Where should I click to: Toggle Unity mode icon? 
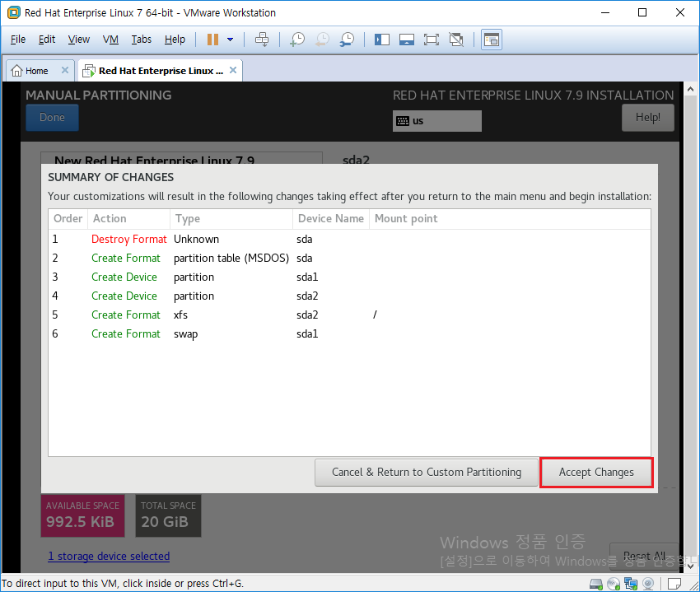click(x=456, y=40)
